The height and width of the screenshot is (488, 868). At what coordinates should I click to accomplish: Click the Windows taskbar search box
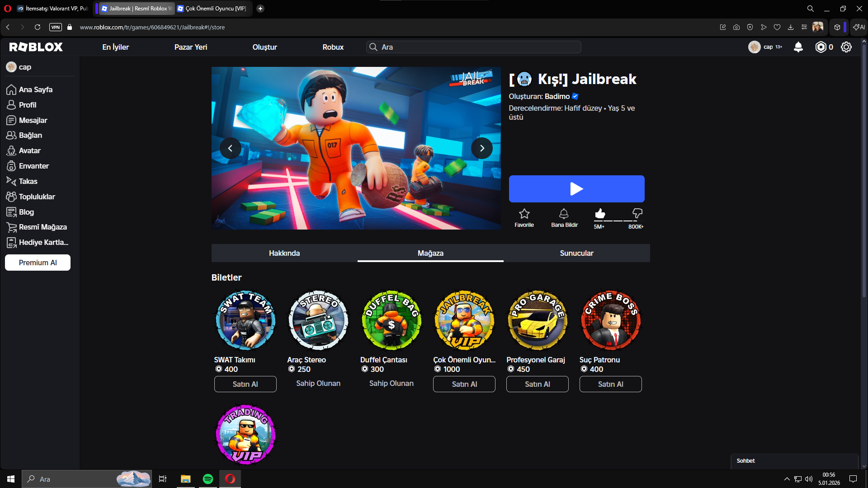[x=87, y=479]
